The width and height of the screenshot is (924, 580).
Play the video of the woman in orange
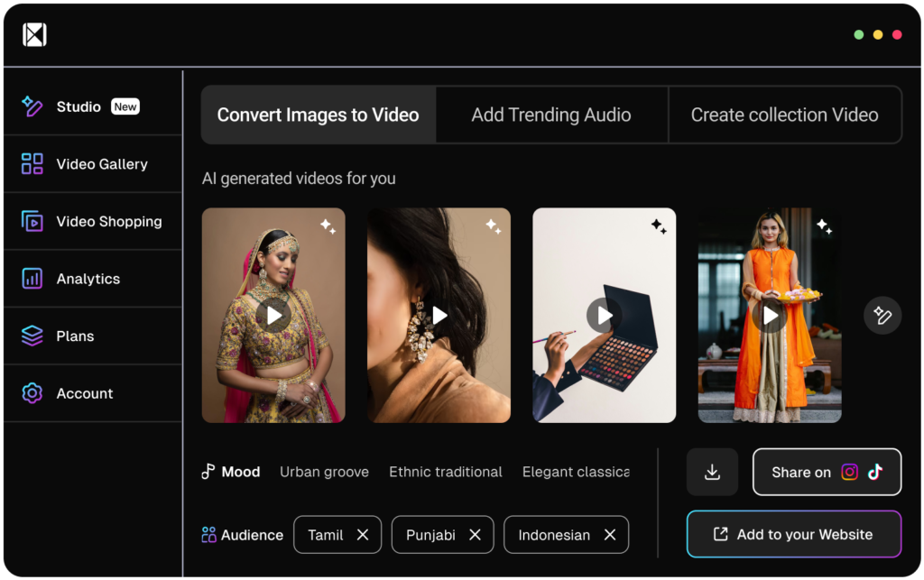pos(769,316)
